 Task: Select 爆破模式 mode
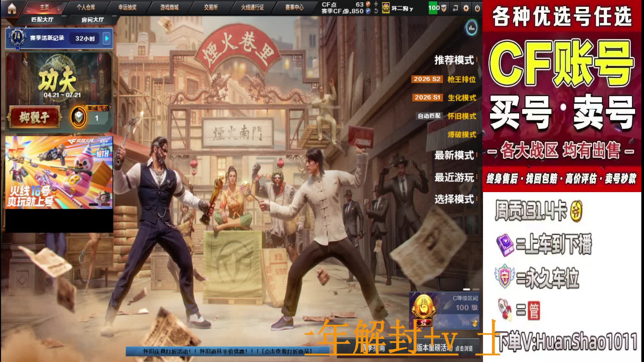462,134
